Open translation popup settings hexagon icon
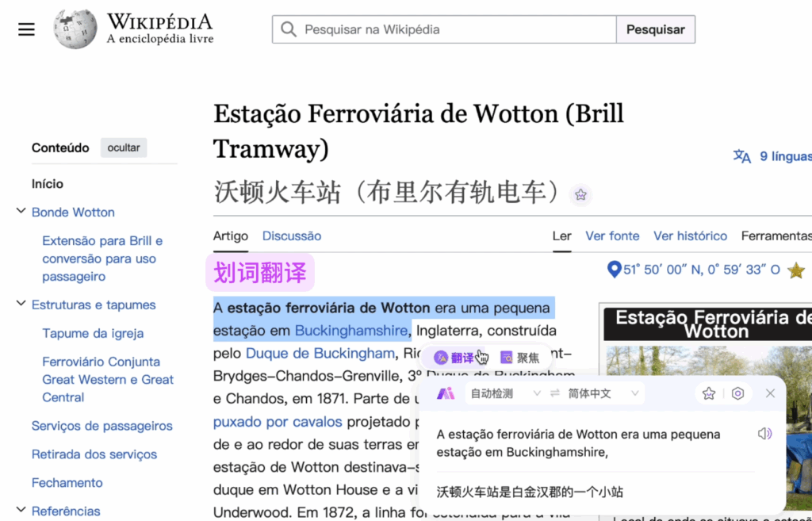812x521 pixels. tap(738, 393)
